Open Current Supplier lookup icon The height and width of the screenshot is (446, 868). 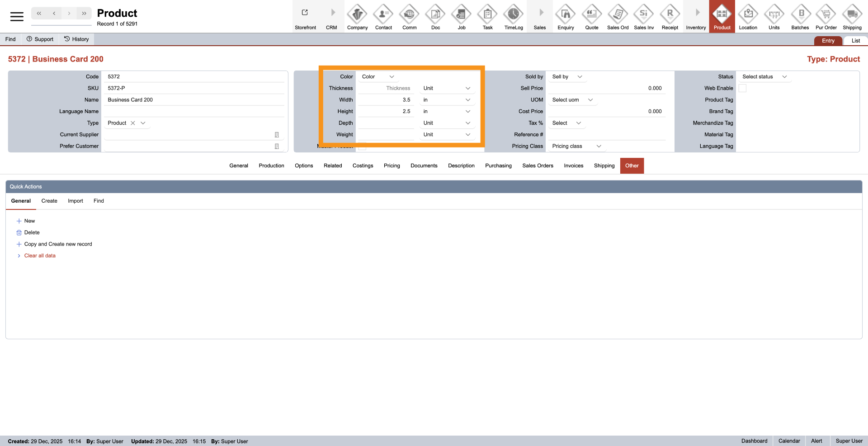[277, 135]
